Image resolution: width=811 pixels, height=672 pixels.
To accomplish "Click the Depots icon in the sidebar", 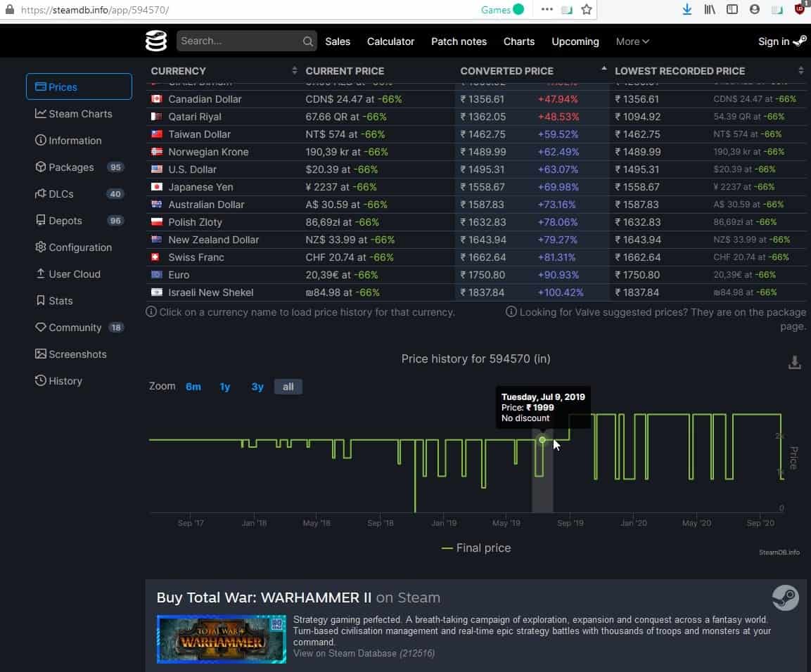I will coord(41,221).
